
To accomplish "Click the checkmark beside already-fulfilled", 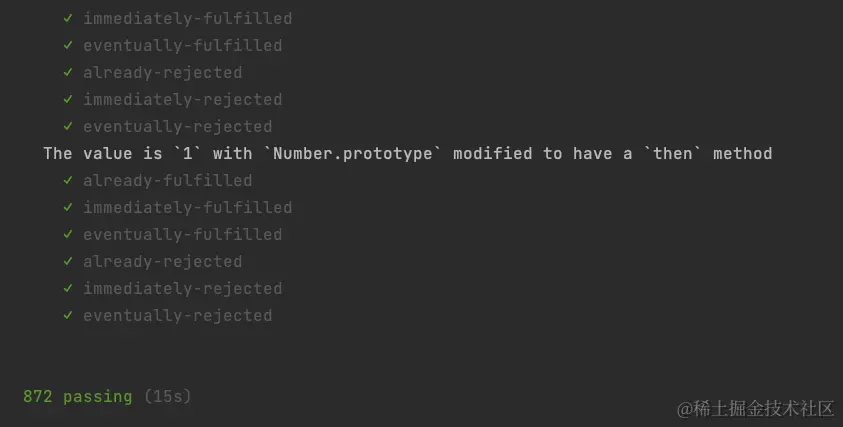I will tap(68, 181).
